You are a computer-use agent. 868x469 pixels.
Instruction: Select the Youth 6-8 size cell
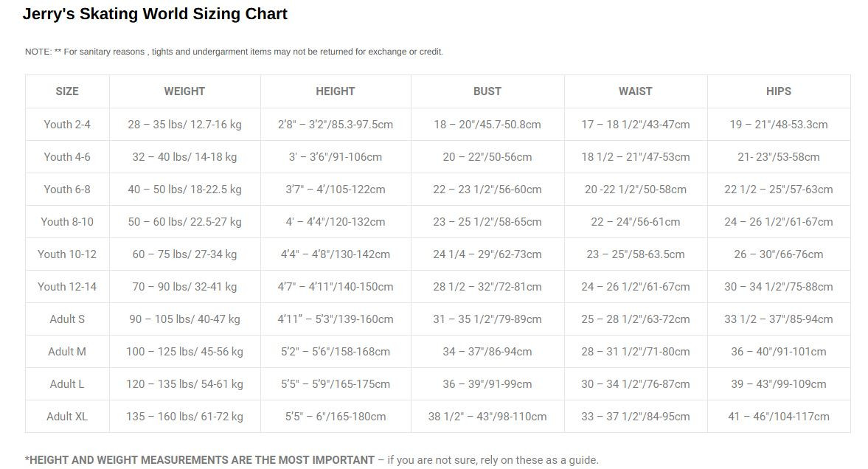tap(67, 190)
